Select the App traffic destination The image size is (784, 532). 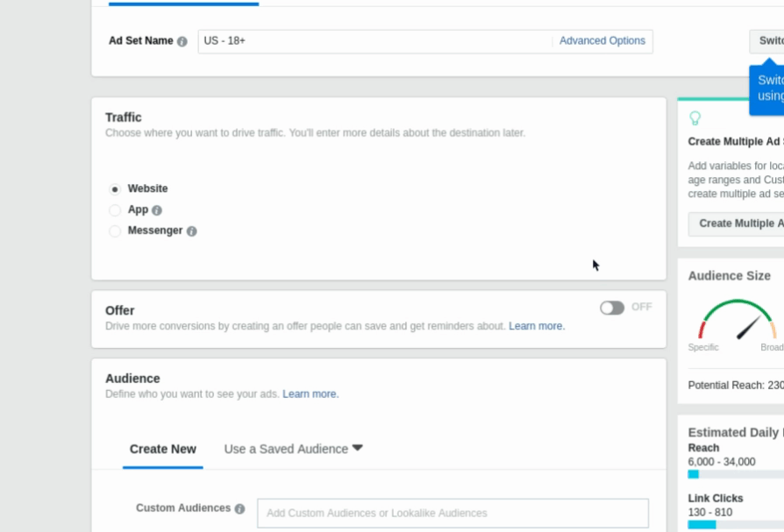pyautogui.click(x=114, y=209)
